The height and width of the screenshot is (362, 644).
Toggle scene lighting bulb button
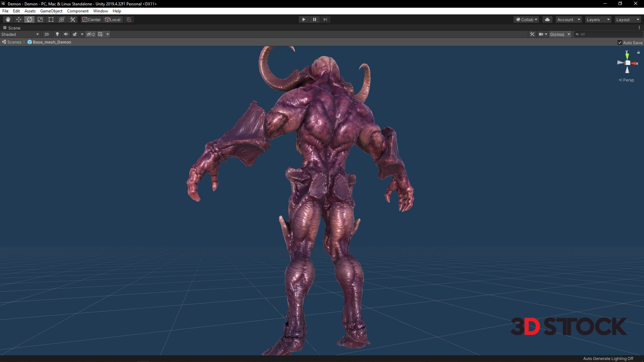57,34
